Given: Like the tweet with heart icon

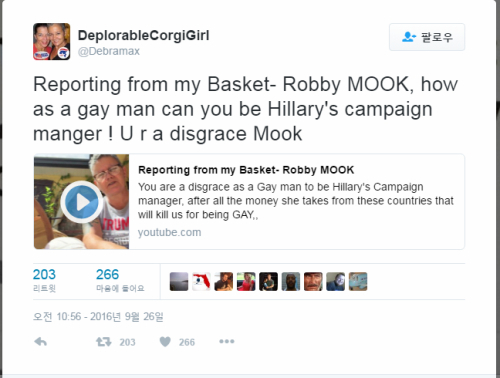Looking at the screenshot, I should point(165,342).
